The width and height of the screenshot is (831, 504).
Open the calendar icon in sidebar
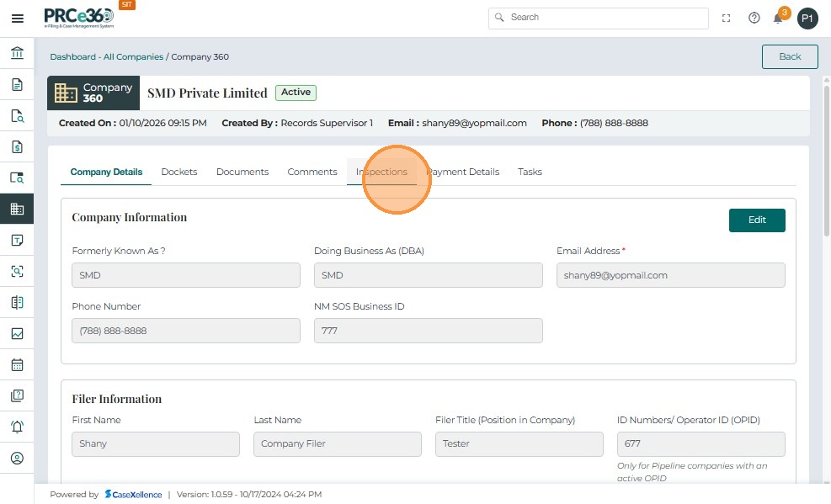17,365
